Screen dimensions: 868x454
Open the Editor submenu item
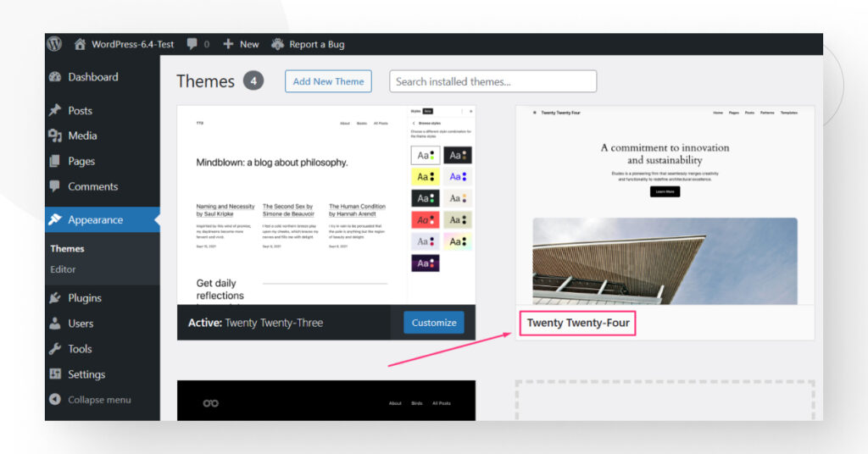[63, 269]
